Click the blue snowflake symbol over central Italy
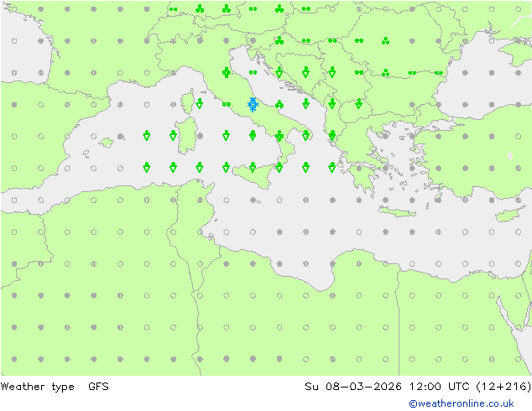The height and width of the screenshot is (411, 532). pyautogui.click(x=253, y=105)
